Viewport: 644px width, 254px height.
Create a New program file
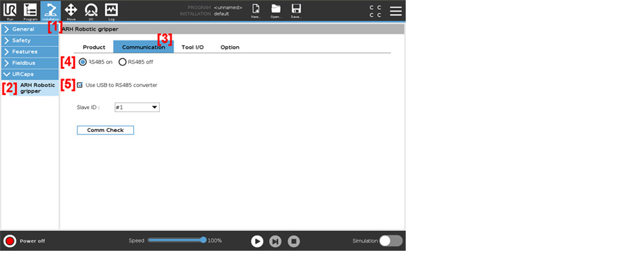pyautogui.click(x=256, y=11)
